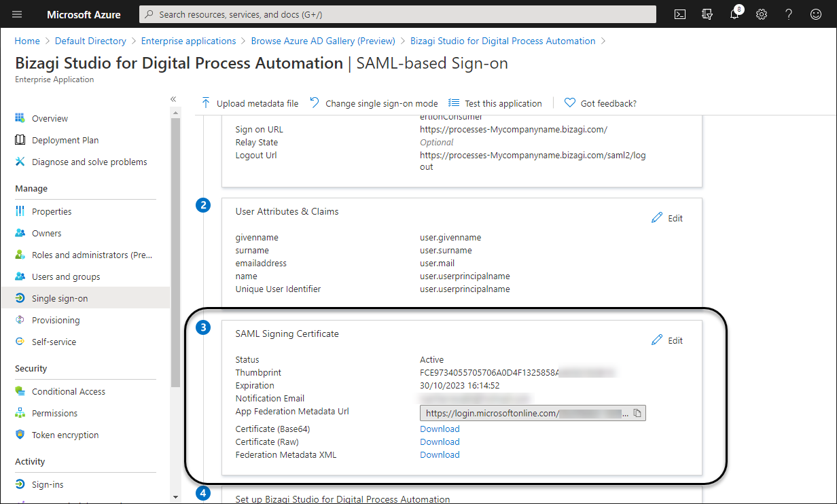
Task: Click the Active status value
Action: [x=431, y=360]
